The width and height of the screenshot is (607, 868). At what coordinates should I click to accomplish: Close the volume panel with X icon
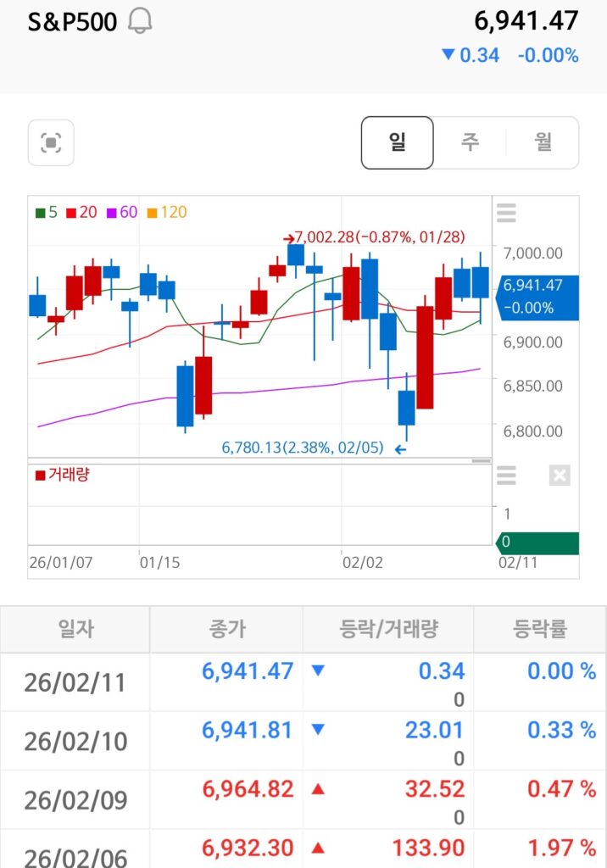tap(559, 476)
